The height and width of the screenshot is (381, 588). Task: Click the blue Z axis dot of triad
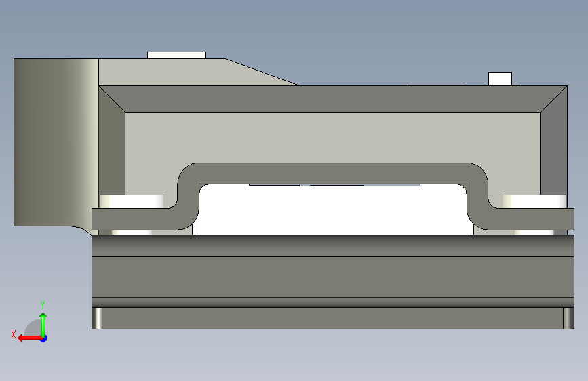click(x=44, y=338)
